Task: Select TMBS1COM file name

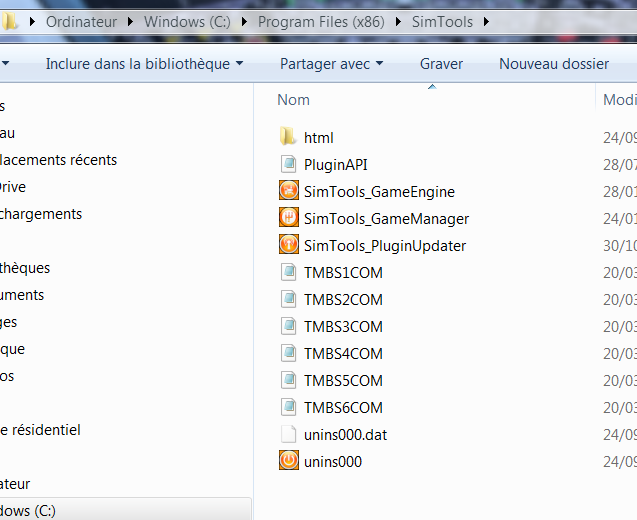Action: (x=343, y=273)
